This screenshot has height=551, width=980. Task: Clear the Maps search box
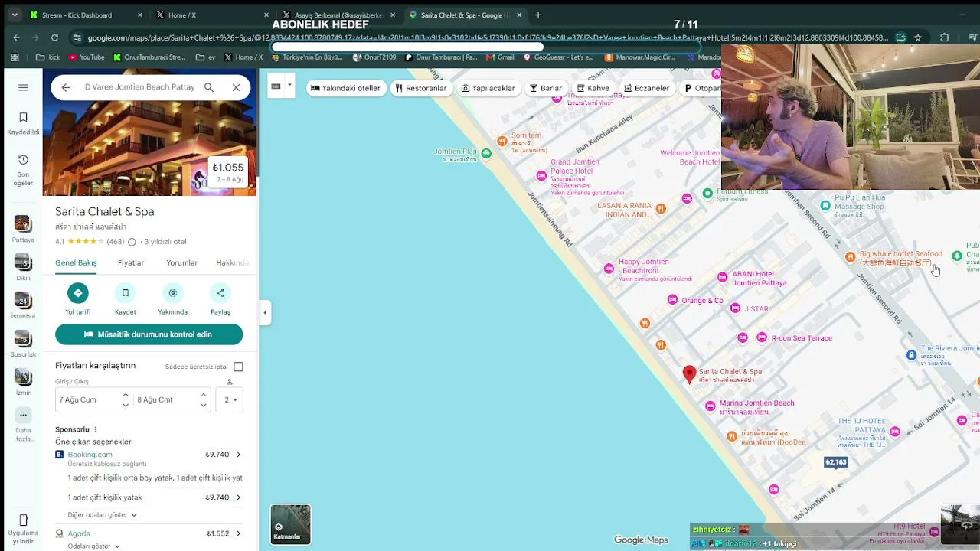[236, 87]
